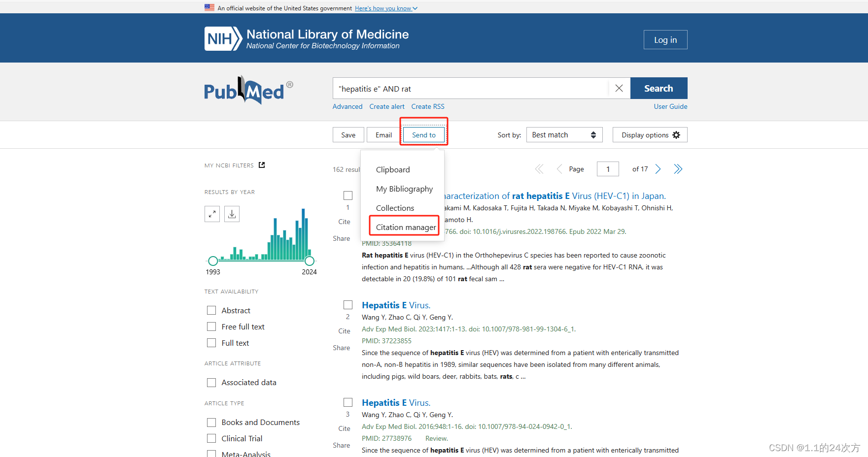Choose Collections in Send to menu
868x457 pixels.
[x=395, y=208]
